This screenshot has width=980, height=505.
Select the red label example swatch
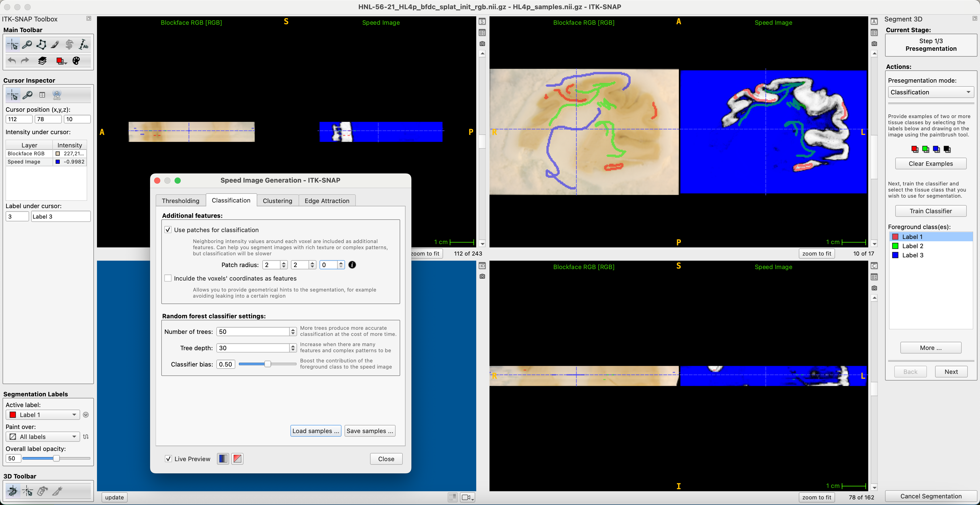[x=915, y=149]
